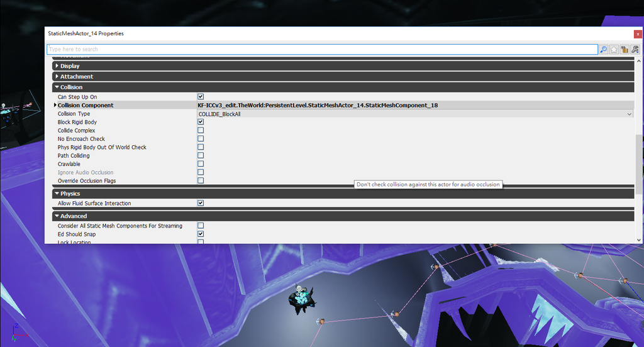Click the magnifier search icon
The image size is (644, 347).
pyautogui.click(x=603, y=50)
